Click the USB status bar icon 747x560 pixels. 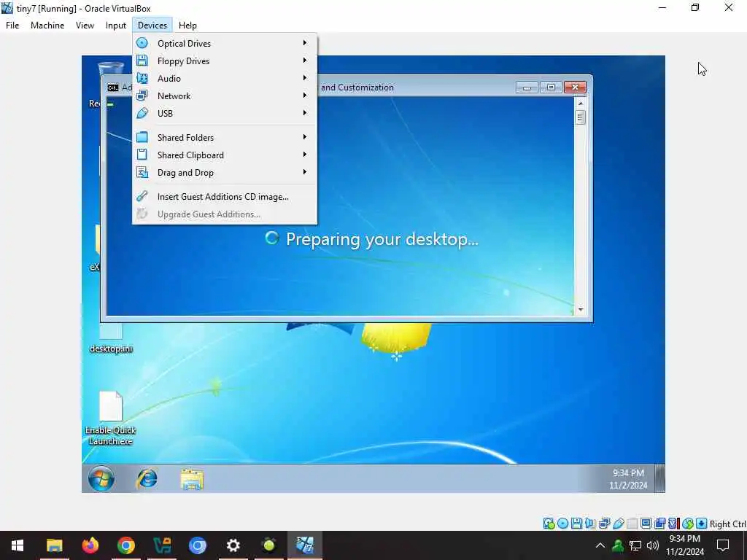point(619,524)
